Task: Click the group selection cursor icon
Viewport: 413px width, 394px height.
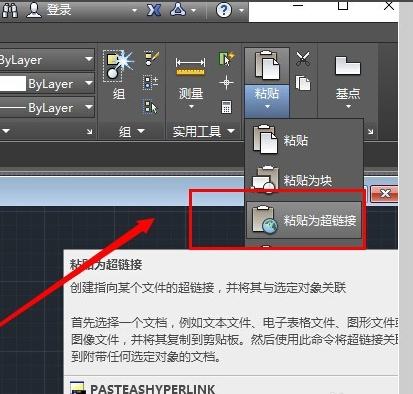Action: (x=150, y=107)
